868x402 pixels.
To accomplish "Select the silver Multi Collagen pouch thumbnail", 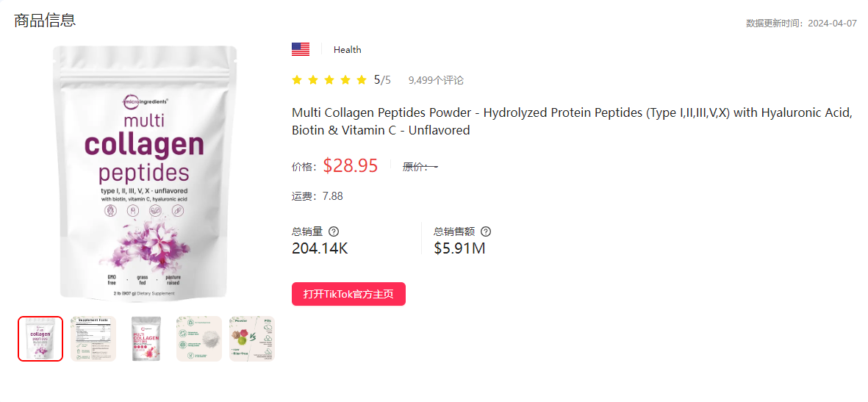I will tap(146, 339).
